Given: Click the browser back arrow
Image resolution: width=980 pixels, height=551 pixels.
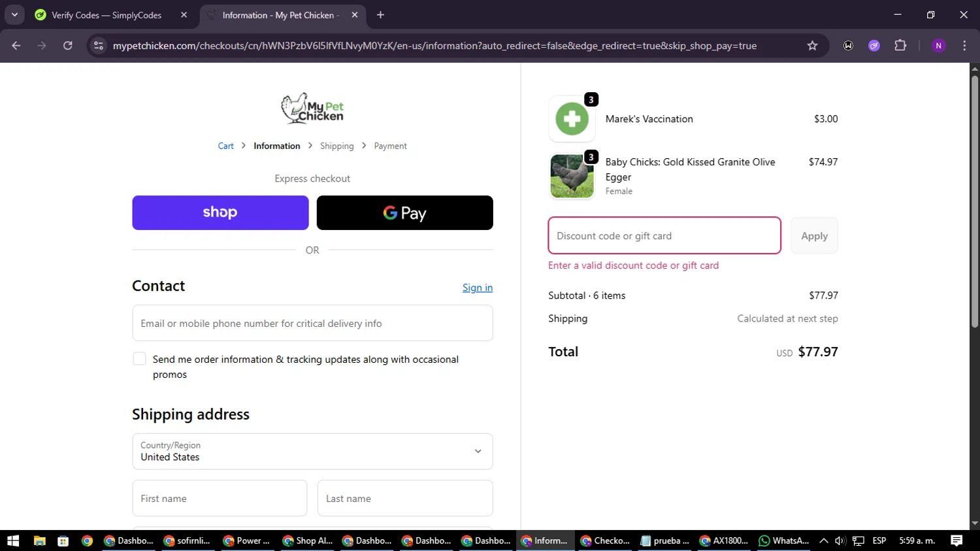Looking at the screenshot, I should tap(16, 46).
